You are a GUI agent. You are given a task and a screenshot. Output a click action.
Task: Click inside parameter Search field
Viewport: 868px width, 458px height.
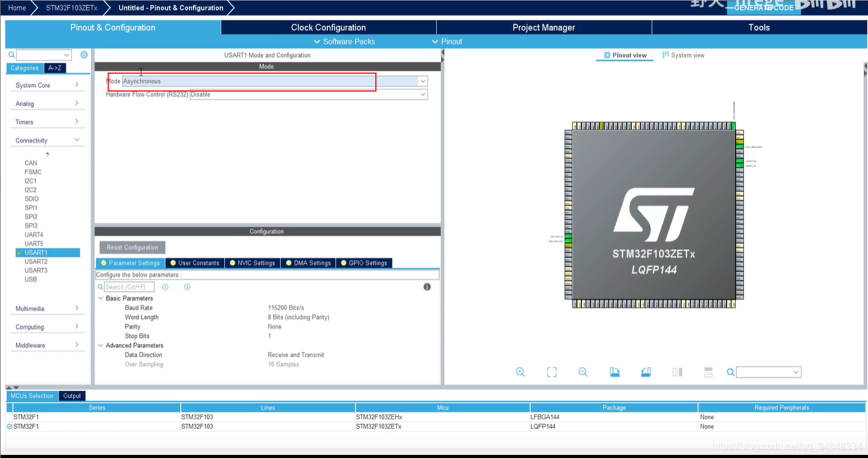pyautogui.click(x=129, y=287)
